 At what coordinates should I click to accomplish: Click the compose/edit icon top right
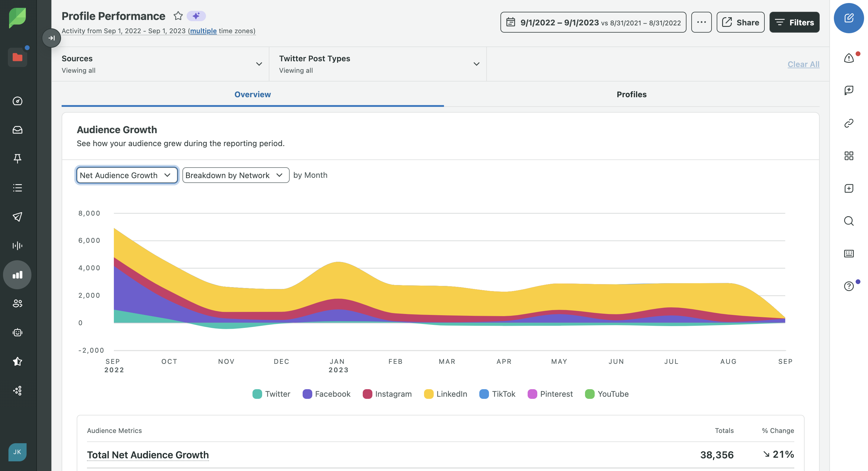tap(849, 18)
